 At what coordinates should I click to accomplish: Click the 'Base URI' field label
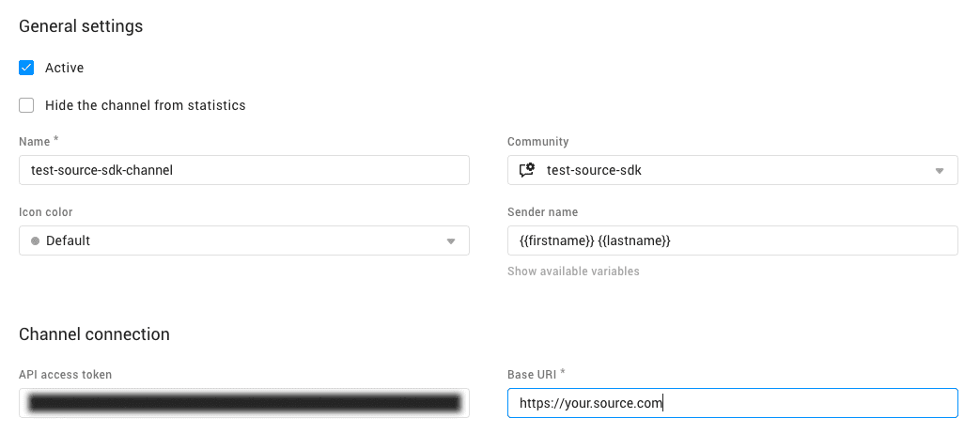click(x=532, y=374)
